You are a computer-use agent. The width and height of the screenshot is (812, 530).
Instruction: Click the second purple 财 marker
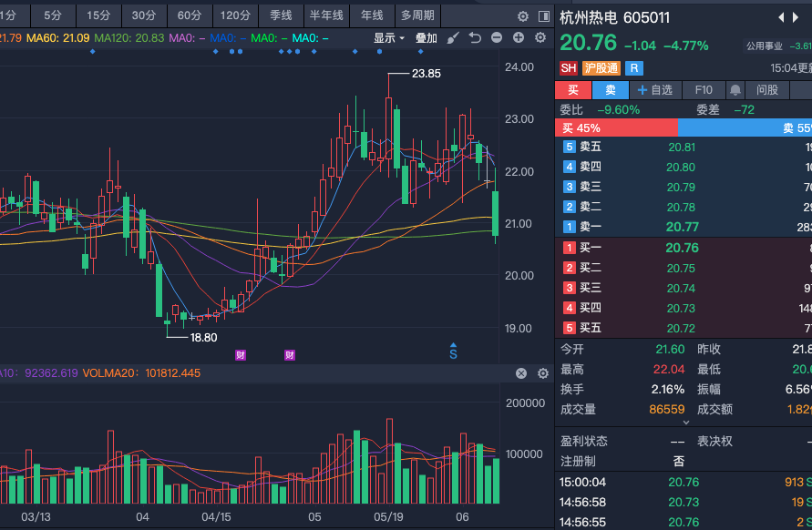(290, 355)
